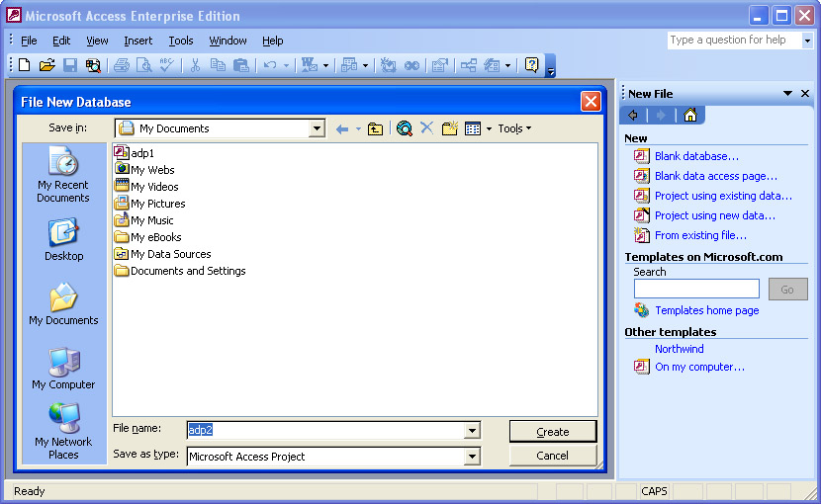Open the Tools dropdown in dialog
The height and width of the screenshot is (504, 821).
(513, 128)
